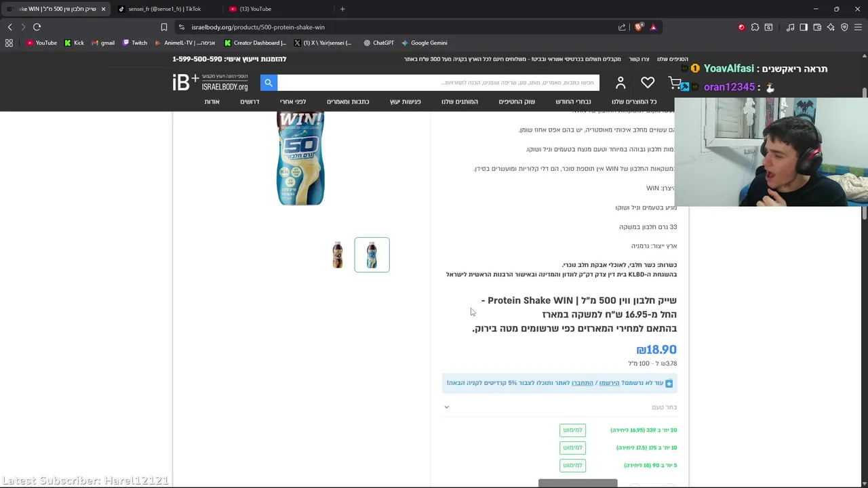Open המותגים שלנו nav menu

(x=460, y=102)
